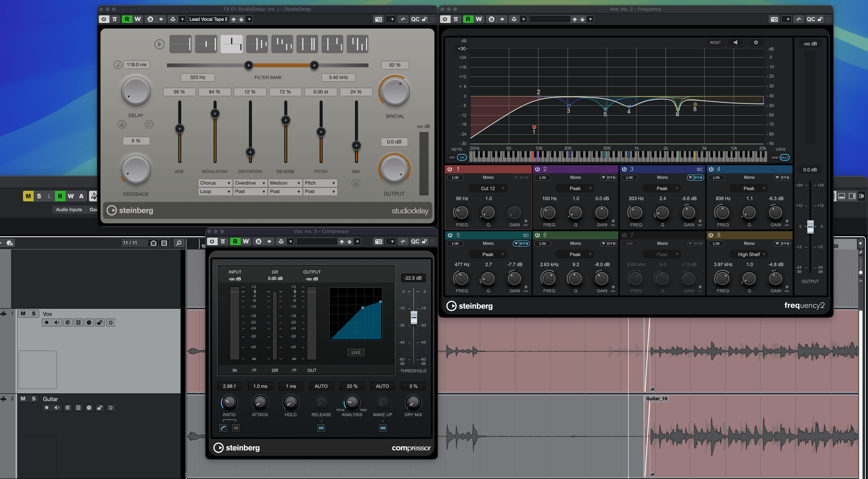Click the Reverb slider handle in StudioDelay

(285, 120)
